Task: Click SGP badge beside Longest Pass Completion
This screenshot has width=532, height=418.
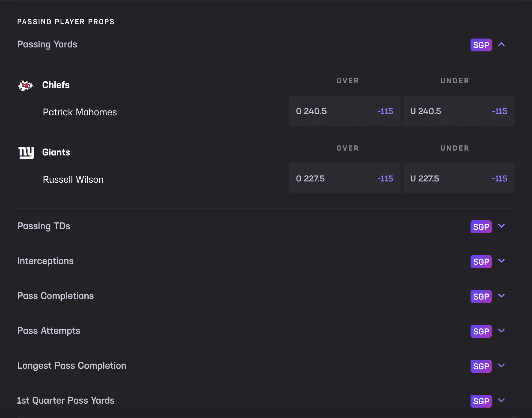Action: (481, 366)
